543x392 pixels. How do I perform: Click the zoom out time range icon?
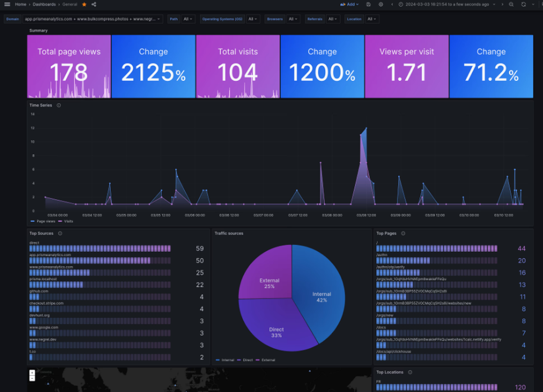click(511, 4)
